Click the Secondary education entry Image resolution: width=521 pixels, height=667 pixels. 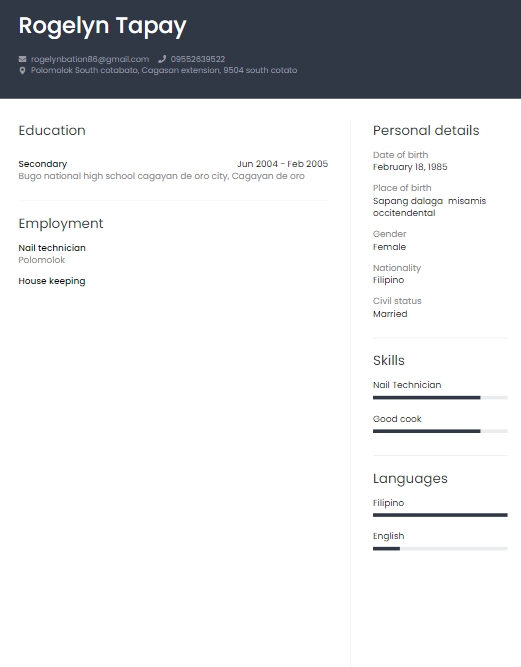tap(43, 164)
